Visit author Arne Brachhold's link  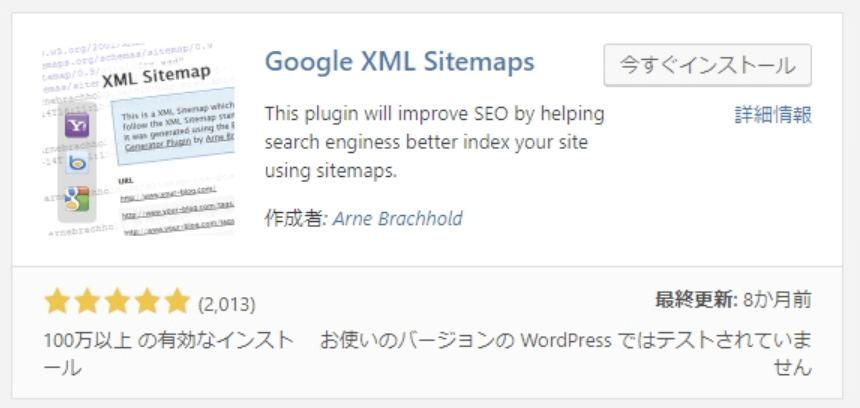click(x=398, y=218)
